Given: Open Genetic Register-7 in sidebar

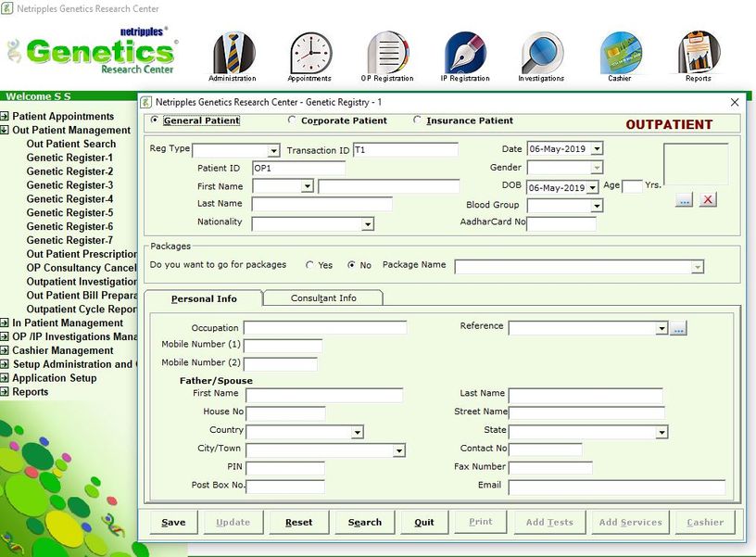Looking at the screenshot, I should 69,240.
